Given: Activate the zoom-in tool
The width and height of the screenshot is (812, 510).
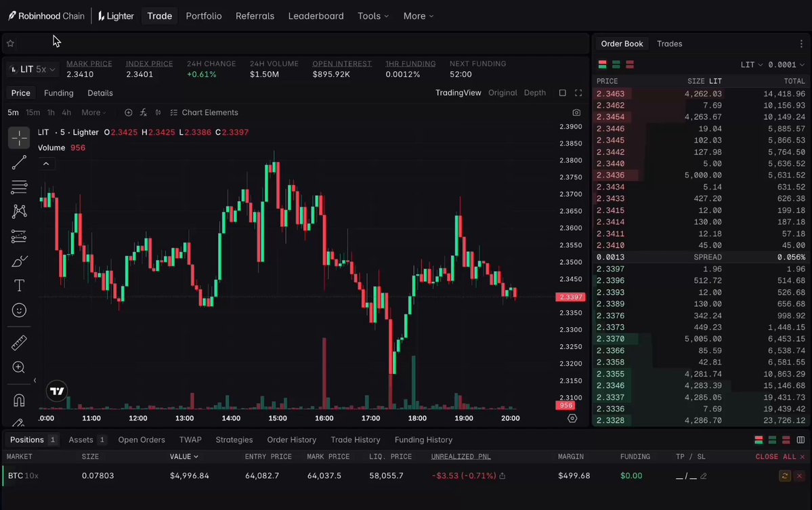Looking at the screenshot, I should pos(19,367).
